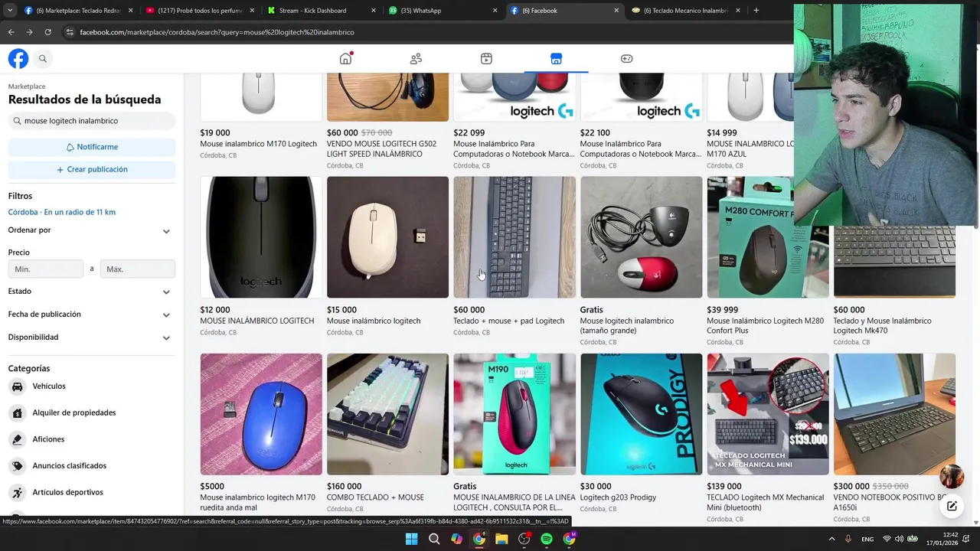Click the Artículos deportivos category icon
This screenshot has height=551, width=980.
click(17, 492)
